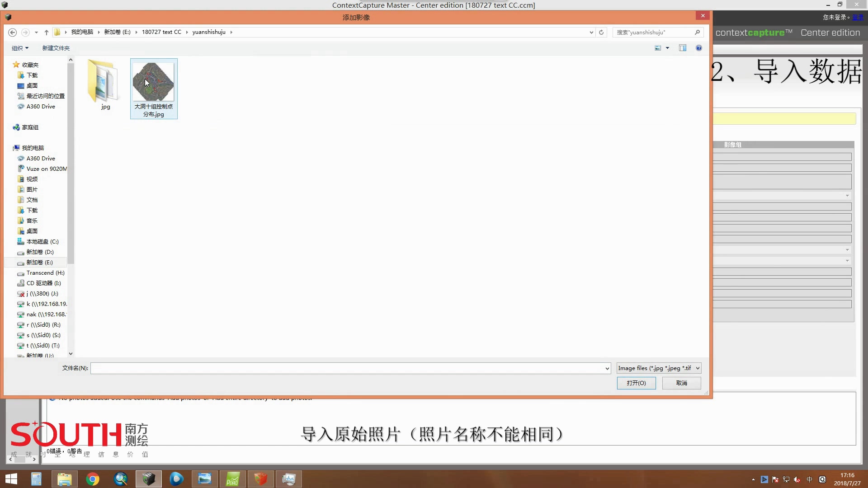
Task: Click the refresh address bar icon
Action: click(601, 32)
